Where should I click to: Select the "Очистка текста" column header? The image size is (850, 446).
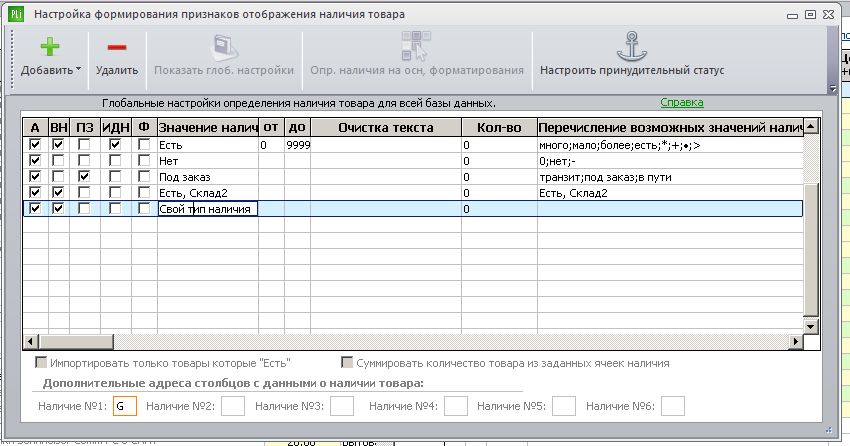click(x=386, y=127)
